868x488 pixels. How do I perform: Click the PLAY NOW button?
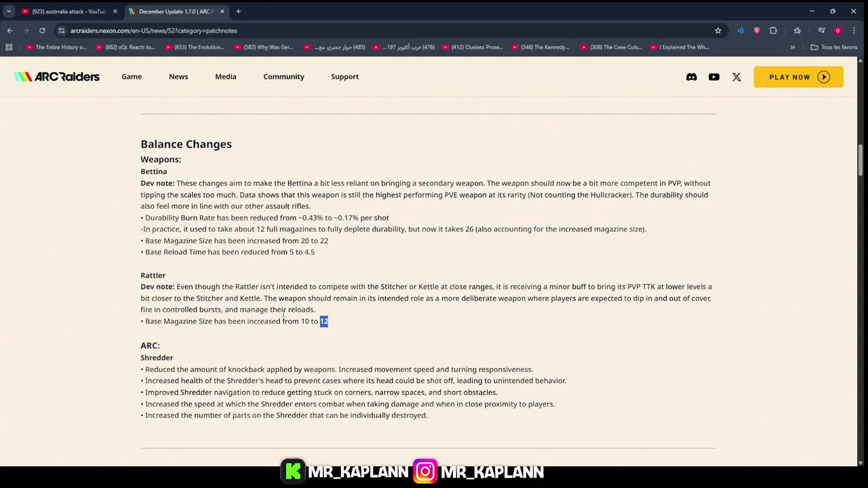coord(798,77)
